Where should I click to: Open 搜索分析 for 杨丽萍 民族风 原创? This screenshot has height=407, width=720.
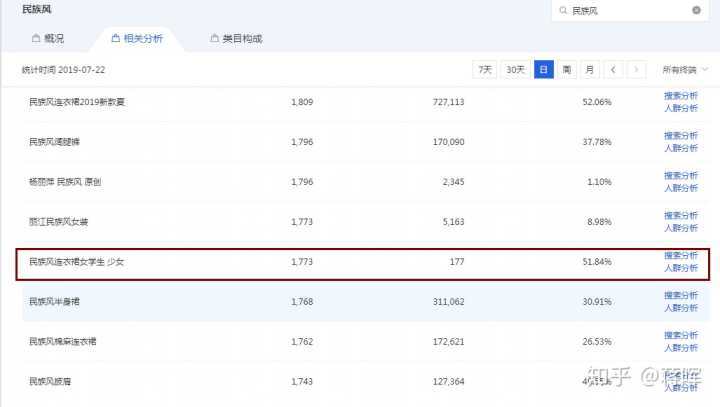click(681, 175)
